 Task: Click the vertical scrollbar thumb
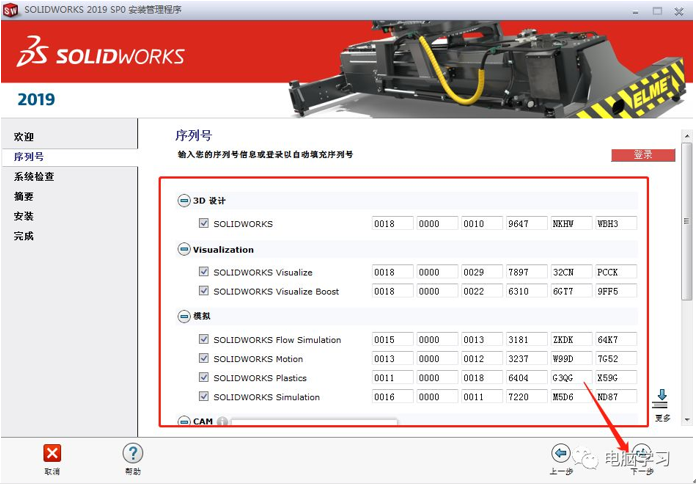pyautogui.click(x=687, y=222)
